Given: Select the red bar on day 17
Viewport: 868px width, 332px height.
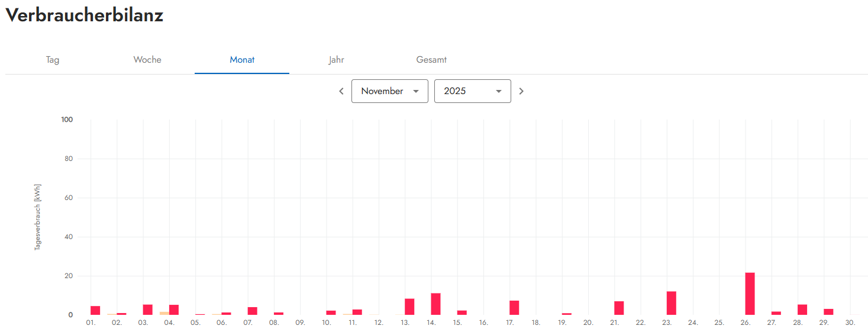Looking at the screenshot, I should pyautogui.click(x=514, y=308).
